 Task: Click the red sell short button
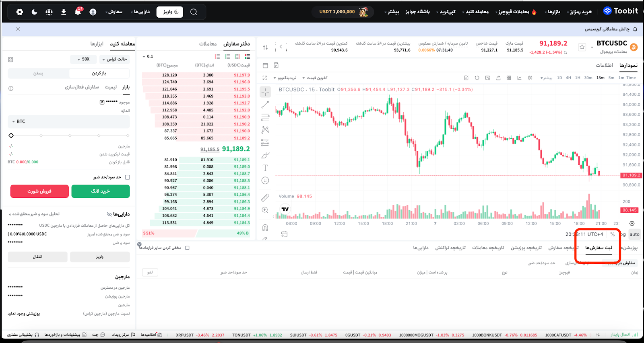[x=39, y=191]
